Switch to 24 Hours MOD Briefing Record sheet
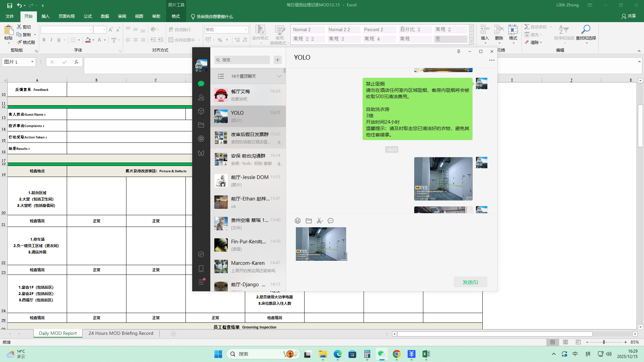 [x=121, y=333]
